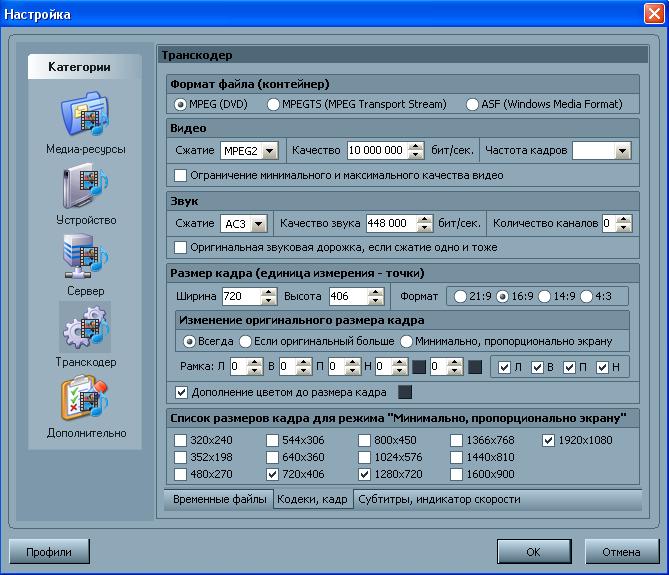Increase Качество звука with up arrow
The width and height of the screenshot is (669, 575).
(x=424, y=219)
